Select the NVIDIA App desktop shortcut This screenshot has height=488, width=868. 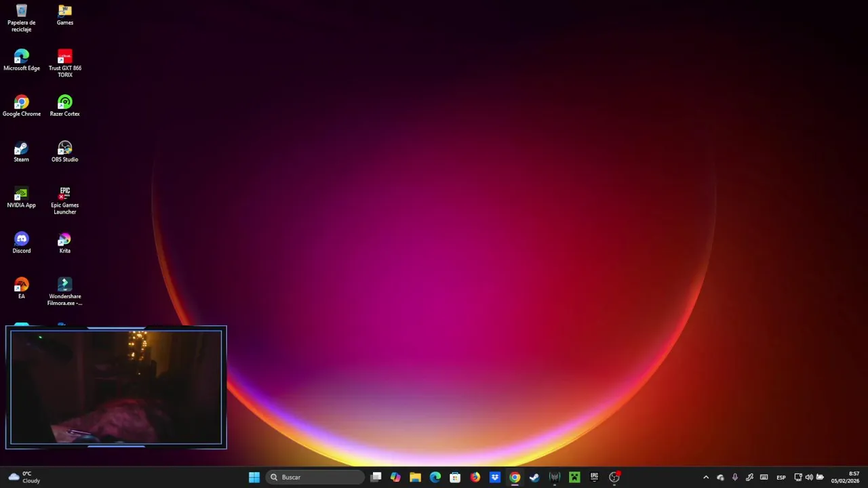point(22,197)
